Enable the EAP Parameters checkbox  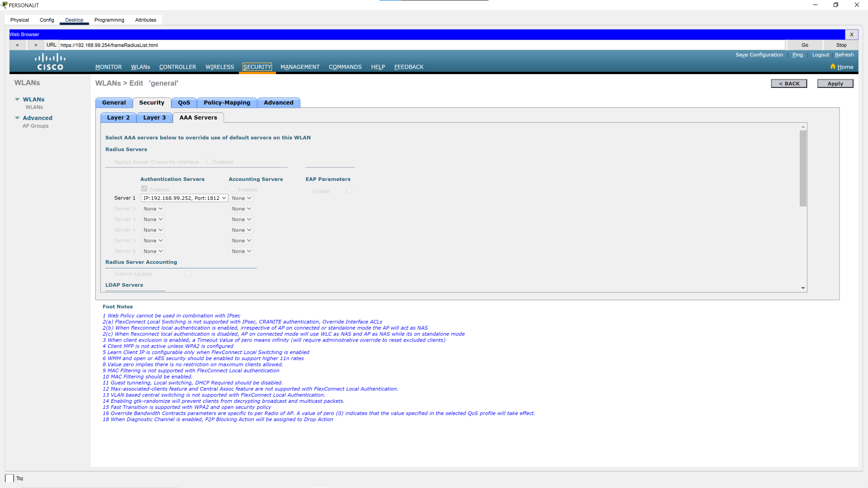pos(349,191)
